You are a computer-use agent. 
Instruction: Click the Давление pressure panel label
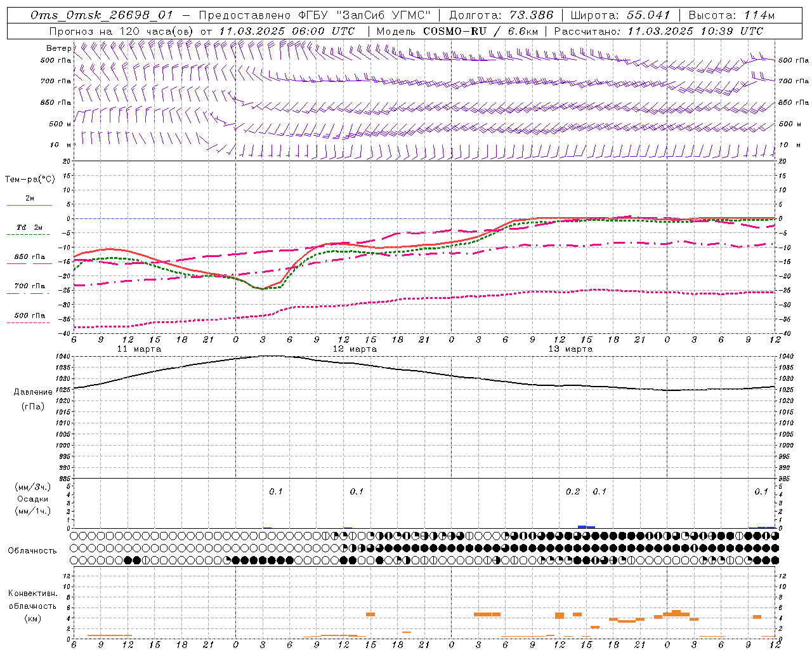(x=33, y=392)
